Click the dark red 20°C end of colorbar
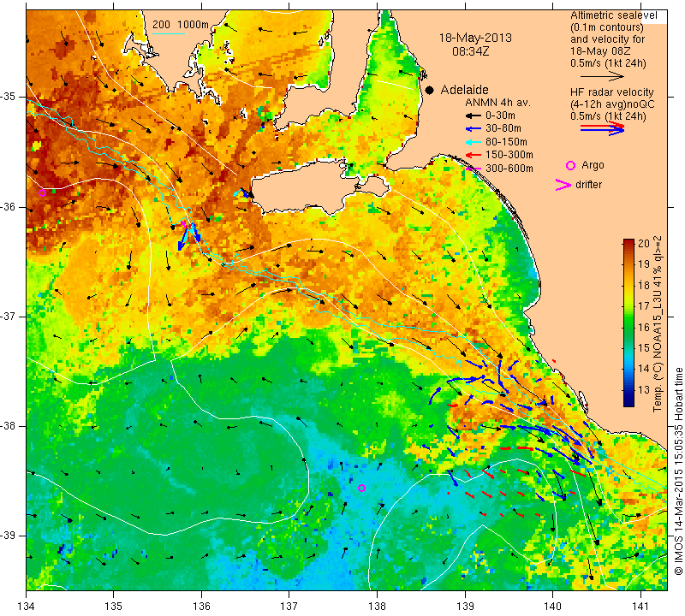This screenshot has width=685, height=616. (x=628, y=243)
